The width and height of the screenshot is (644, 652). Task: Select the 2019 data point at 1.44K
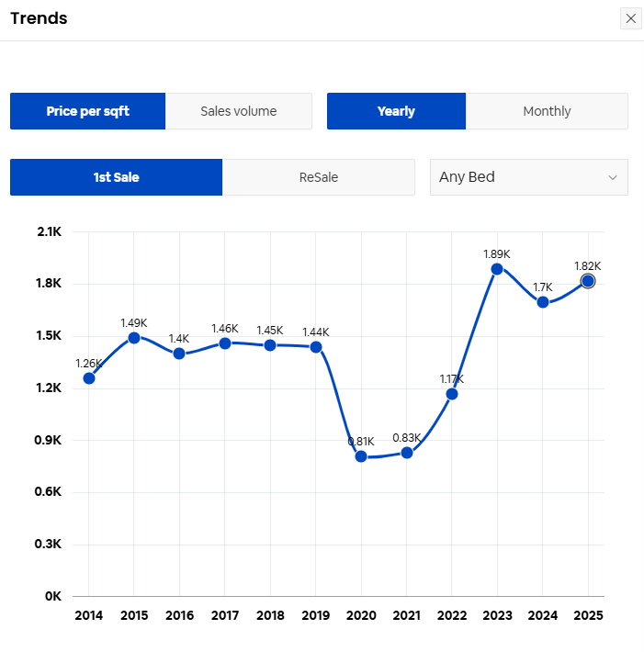316,347
